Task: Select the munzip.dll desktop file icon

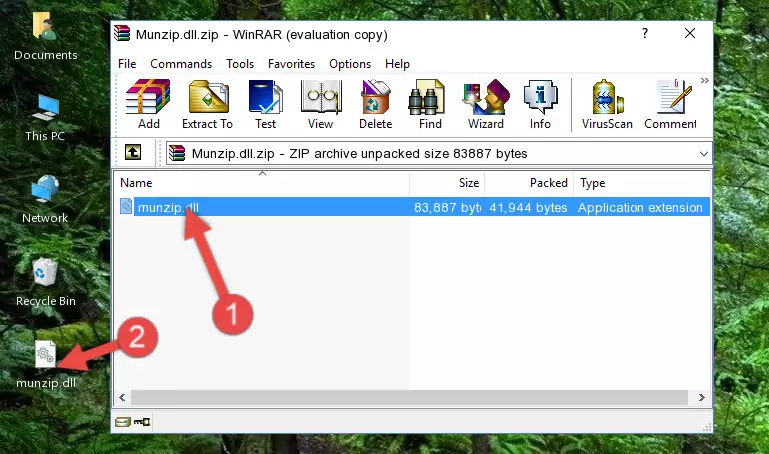Action: click(x=46, y=365)
